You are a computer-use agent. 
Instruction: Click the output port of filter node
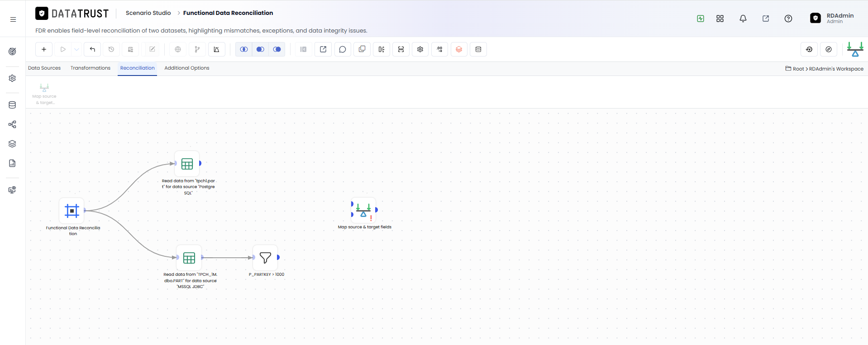click(x=278, y=257)
